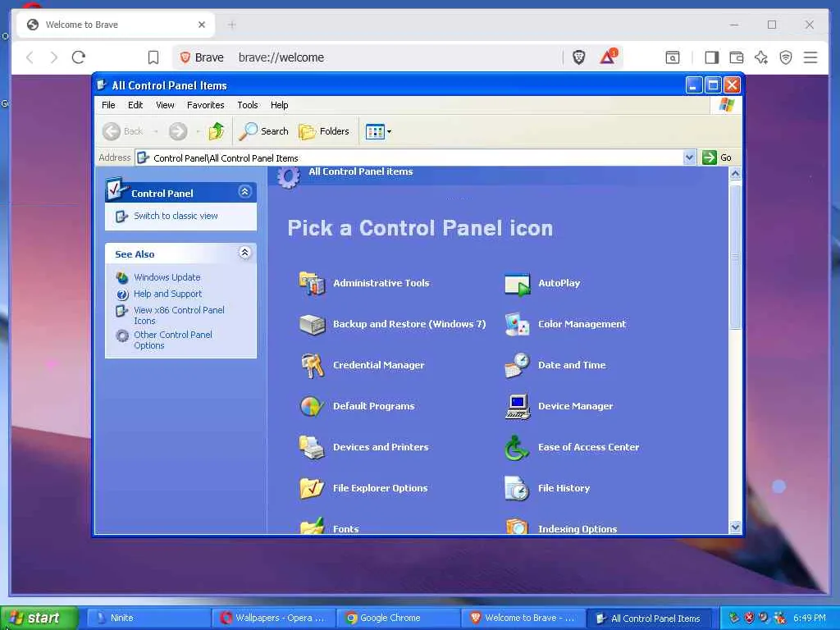Click the Forward arrow toolbar button
Viewport: 840px width, 630px height.
pyautogui.click(x=178, y=131)
